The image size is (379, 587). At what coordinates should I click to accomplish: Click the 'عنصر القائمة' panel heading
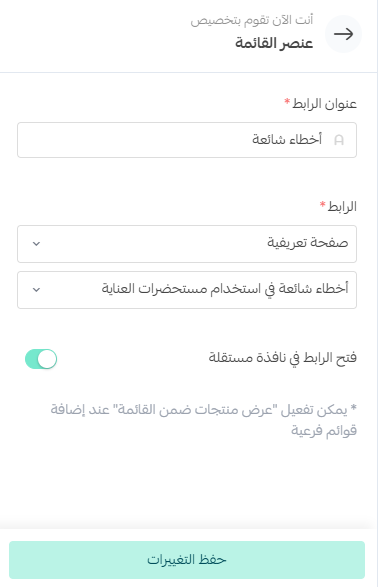(274, 43)
